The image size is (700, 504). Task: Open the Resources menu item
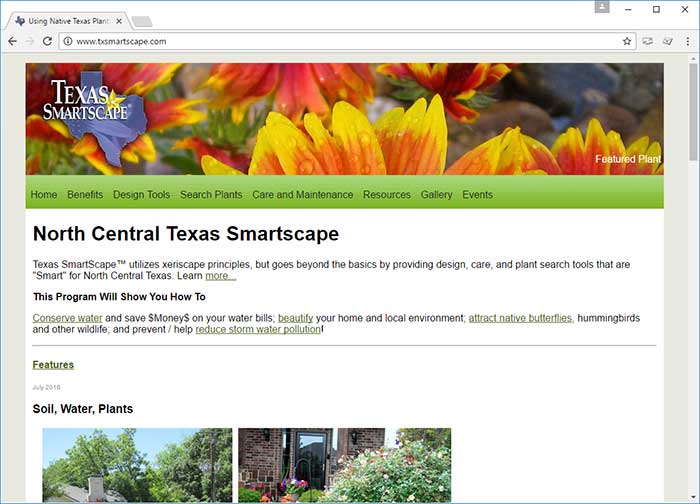tap(387, 195)
